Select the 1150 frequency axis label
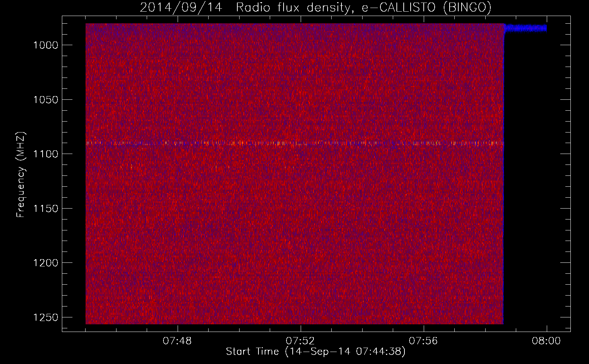 (x=46, y=209)
